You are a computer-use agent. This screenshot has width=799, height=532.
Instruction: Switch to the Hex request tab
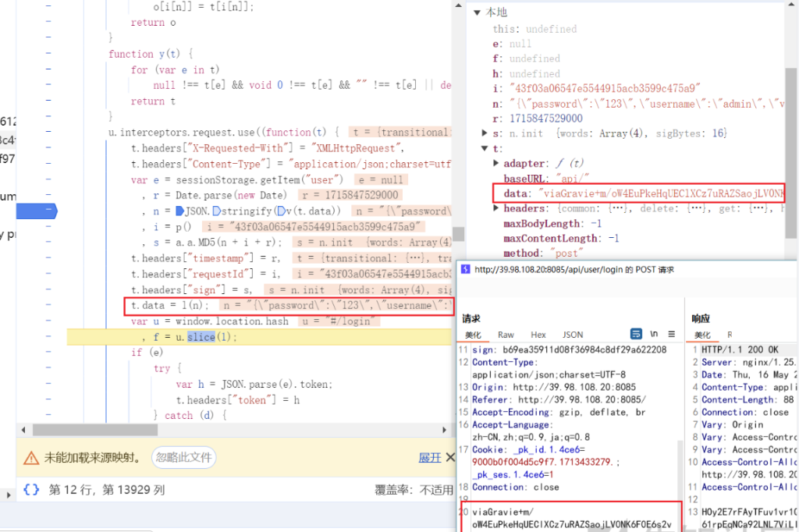[538, 335]
